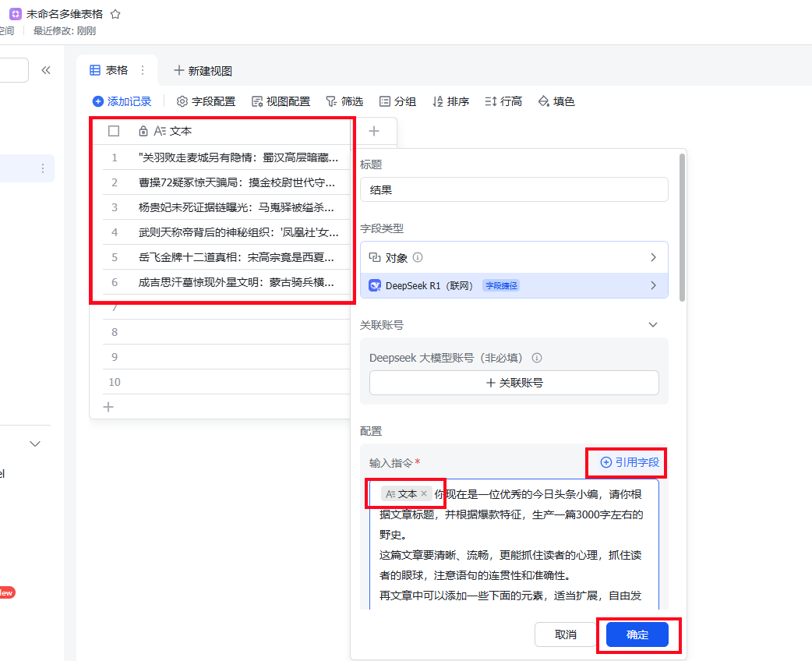The height and width of the screenshot is (661, 812).
Task: Open the 表格 tab options menu
Action: [x=143, y=70]
